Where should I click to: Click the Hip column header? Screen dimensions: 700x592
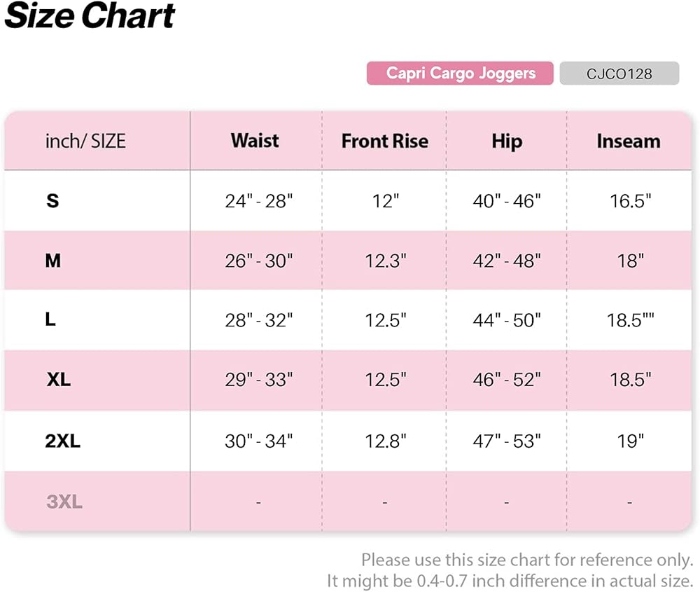coord(506,141)
